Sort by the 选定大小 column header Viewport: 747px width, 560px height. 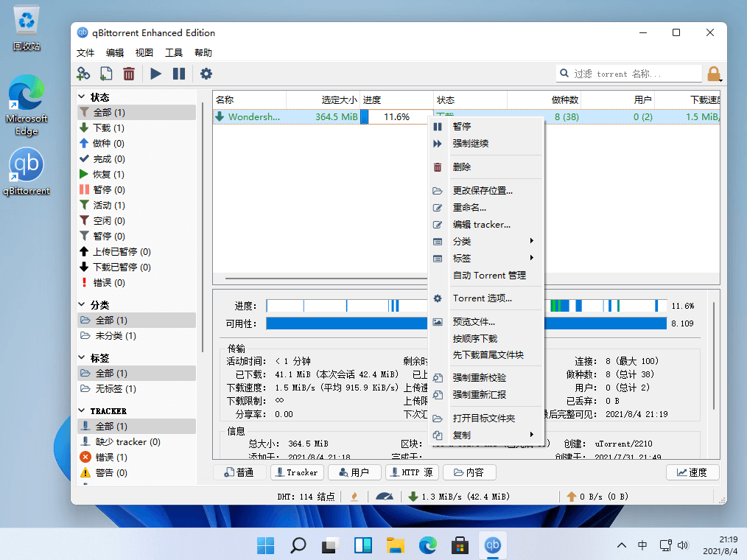point(323,100)
